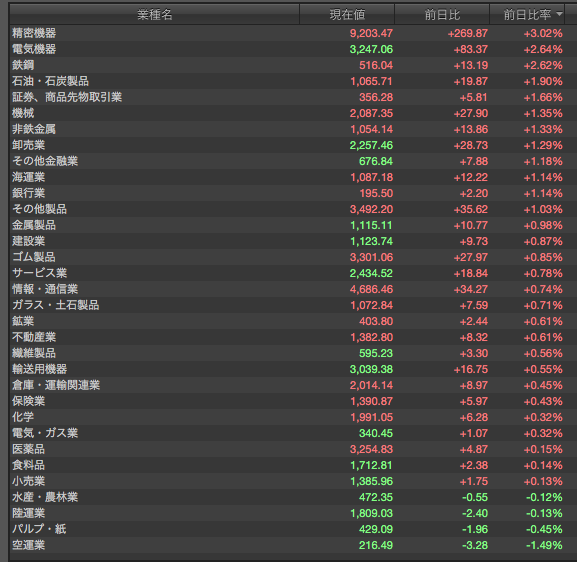Sort by 前日比率 column header
The image size is (577, 562).
[527, 14]
